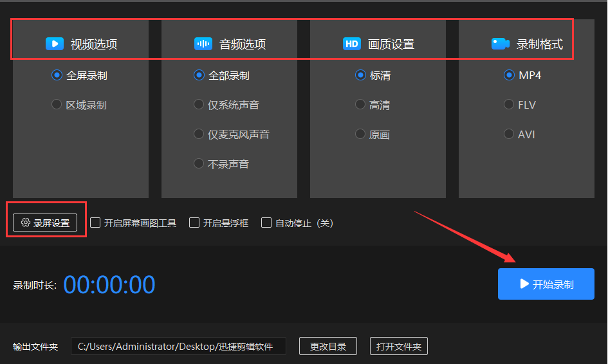608x364 pixels.
Task: Enable 开启屏幕画图工具 checkbox
Action: [x=95, y=223]
